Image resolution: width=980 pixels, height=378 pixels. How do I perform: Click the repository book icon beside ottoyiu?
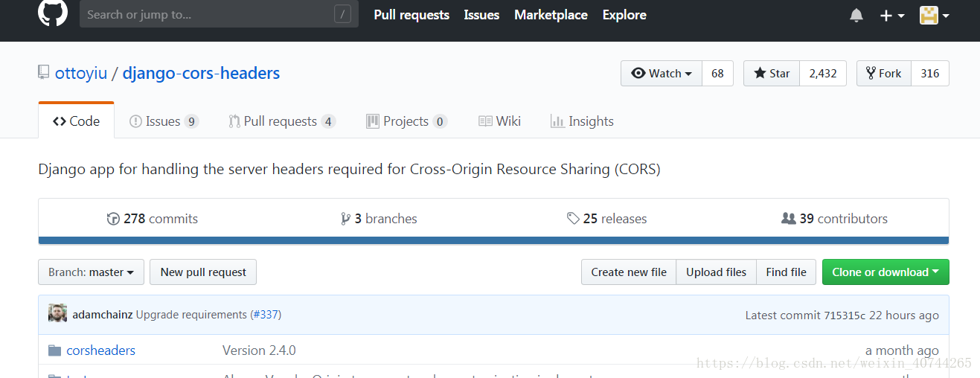44,73
